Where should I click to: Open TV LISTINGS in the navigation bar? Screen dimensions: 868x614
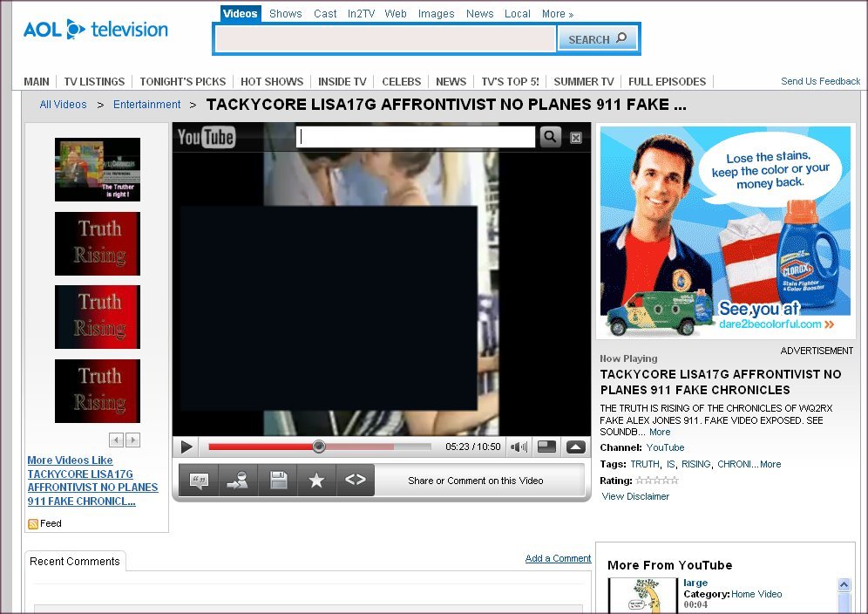pyautogui.click(x=94, y=81)
